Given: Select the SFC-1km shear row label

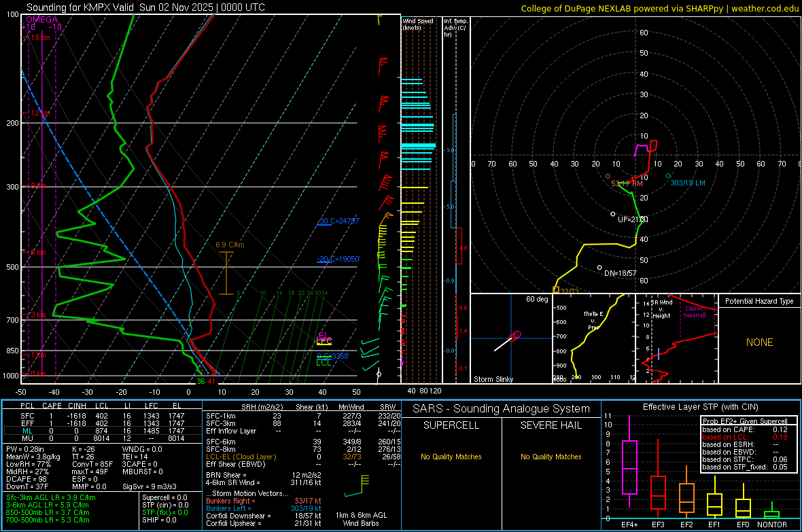Looking at the screenshot, I should point(221,416).
